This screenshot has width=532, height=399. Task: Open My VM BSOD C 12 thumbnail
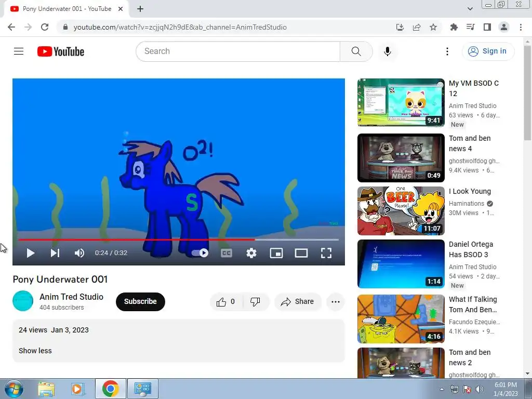pos(401,103)
